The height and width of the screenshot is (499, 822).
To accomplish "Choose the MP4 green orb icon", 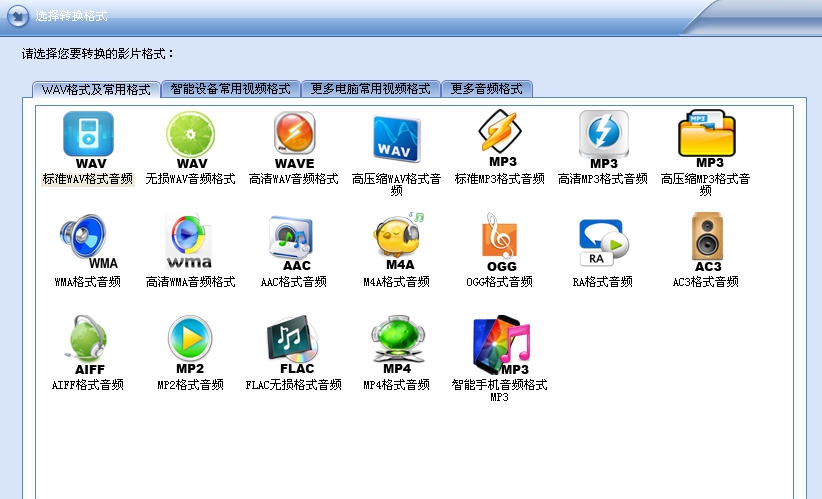I will pos(398,345).
